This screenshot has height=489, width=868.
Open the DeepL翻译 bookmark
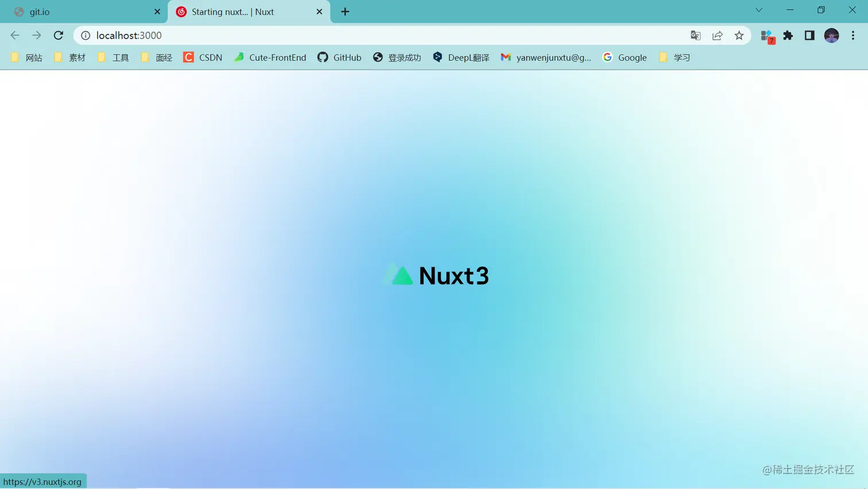point(461,57)
